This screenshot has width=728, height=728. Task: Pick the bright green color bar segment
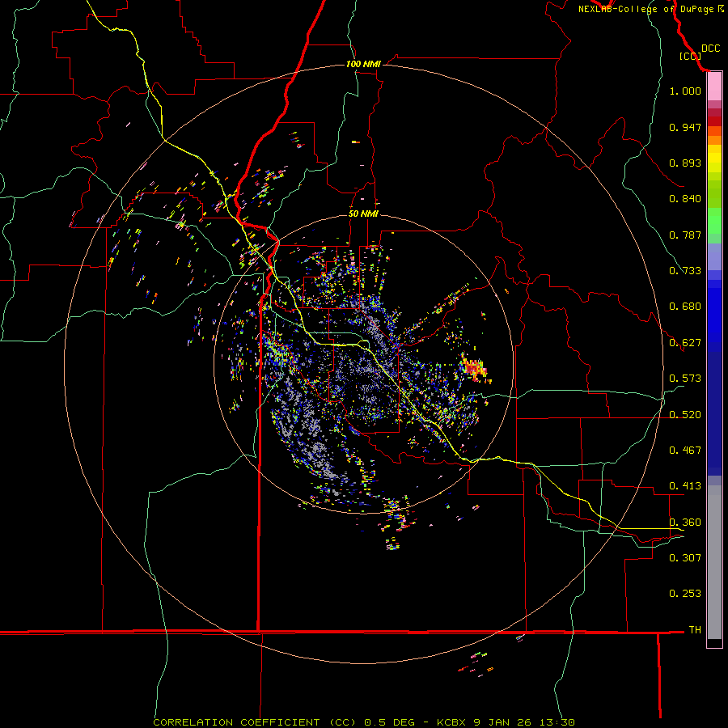(714, 221)
